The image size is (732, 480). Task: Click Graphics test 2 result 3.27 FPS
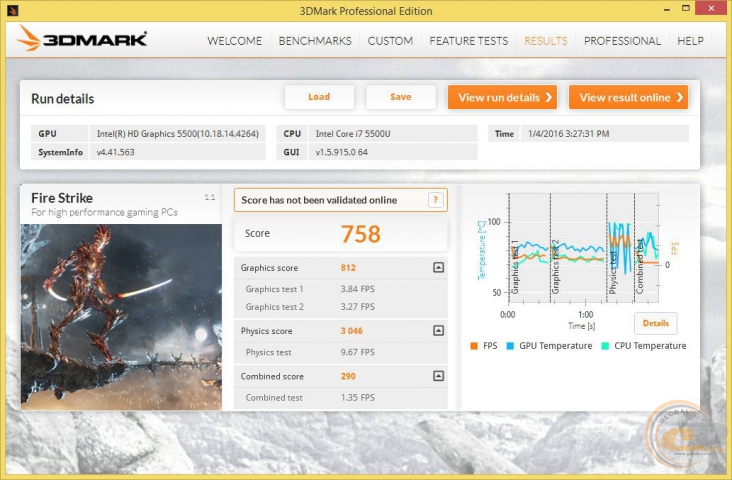[357, 307]
